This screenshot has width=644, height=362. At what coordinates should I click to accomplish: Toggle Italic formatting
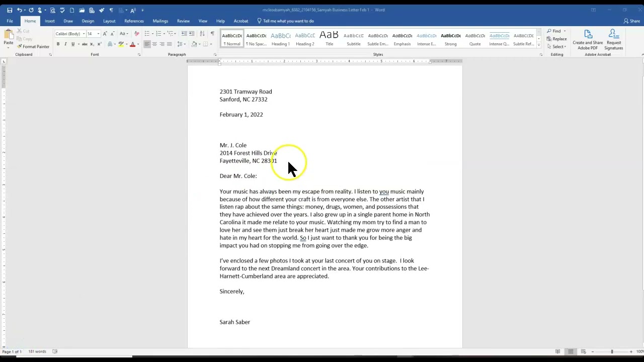coord(65,44)
